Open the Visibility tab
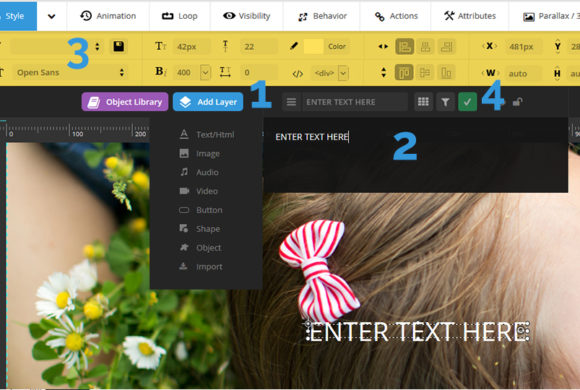The image size is (580, 390). 246,16
